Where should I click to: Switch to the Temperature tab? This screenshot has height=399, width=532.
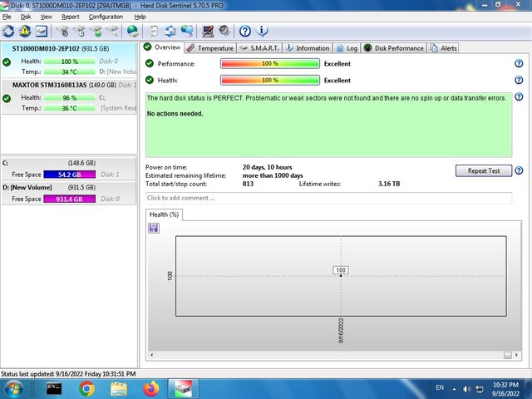[x=209, y=48]
